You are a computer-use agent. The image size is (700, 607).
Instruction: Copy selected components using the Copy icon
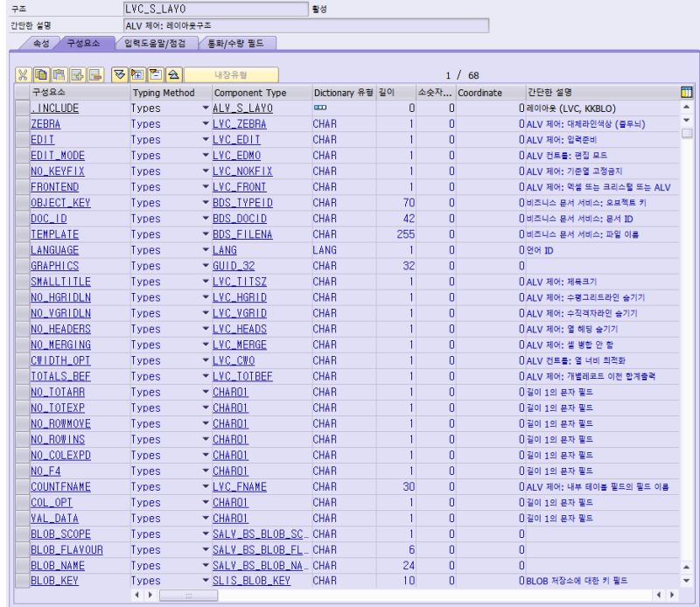tap(40, 74)
